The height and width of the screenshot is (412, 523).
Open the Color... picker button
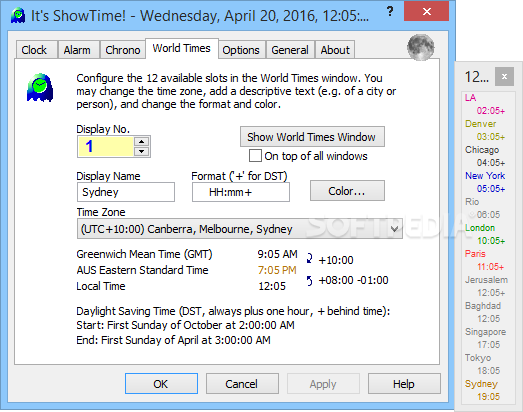tap(347, 191)
